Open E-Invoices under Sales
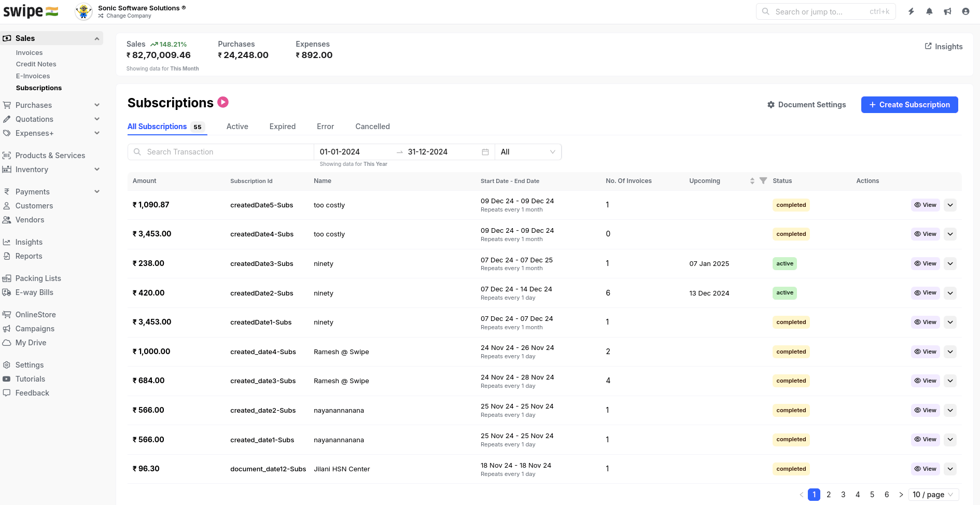Viewport: 980px width, 505px height. (33, 76)
